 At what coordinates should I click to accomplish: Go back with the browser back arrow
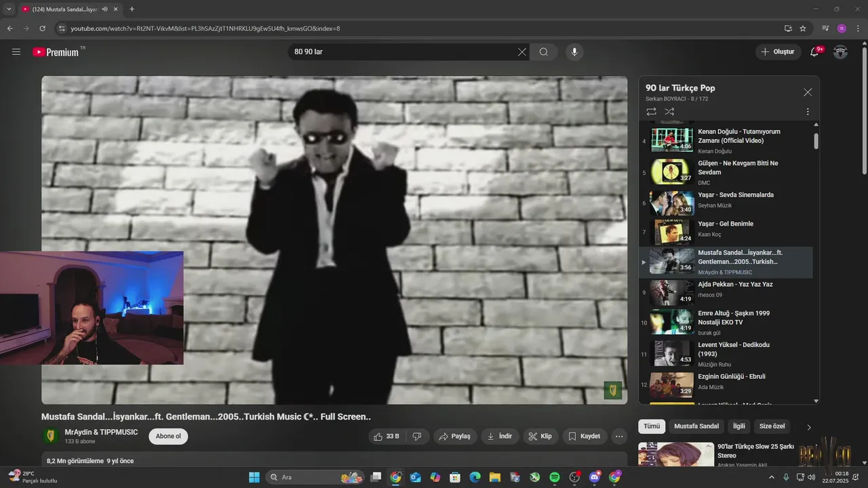9,28
